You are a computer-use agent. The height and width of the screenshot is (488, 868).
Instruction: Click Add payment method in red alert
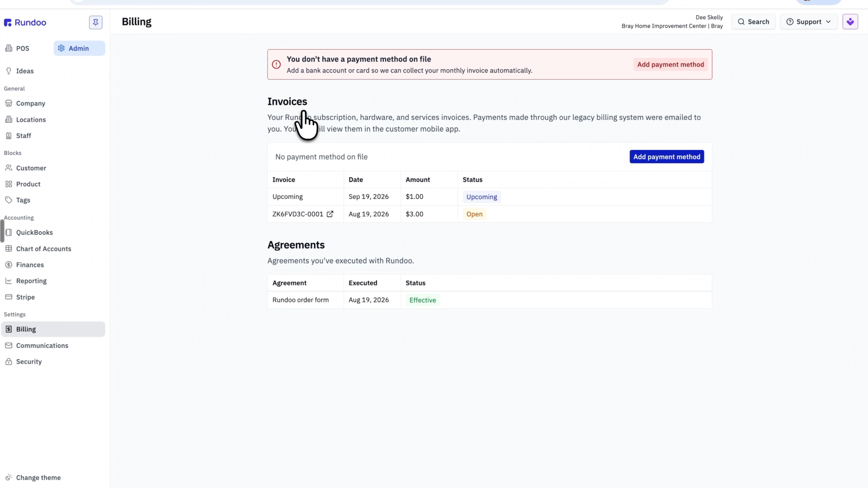click(670, 65)
